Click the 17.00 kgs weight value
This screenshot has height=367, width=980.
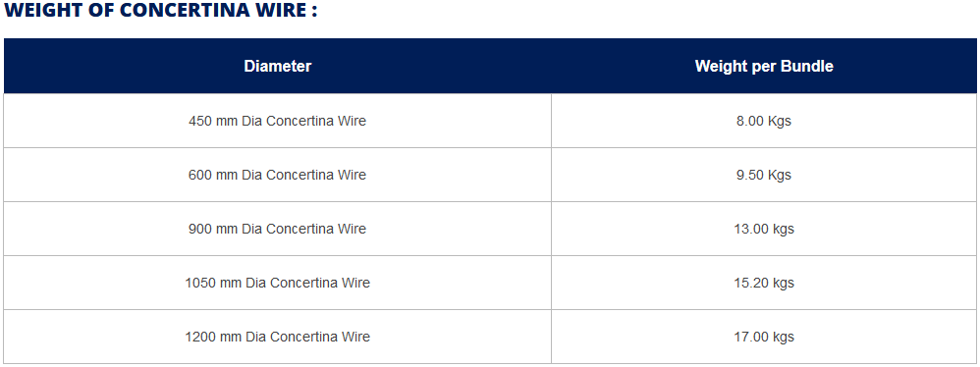pos(764,337)
